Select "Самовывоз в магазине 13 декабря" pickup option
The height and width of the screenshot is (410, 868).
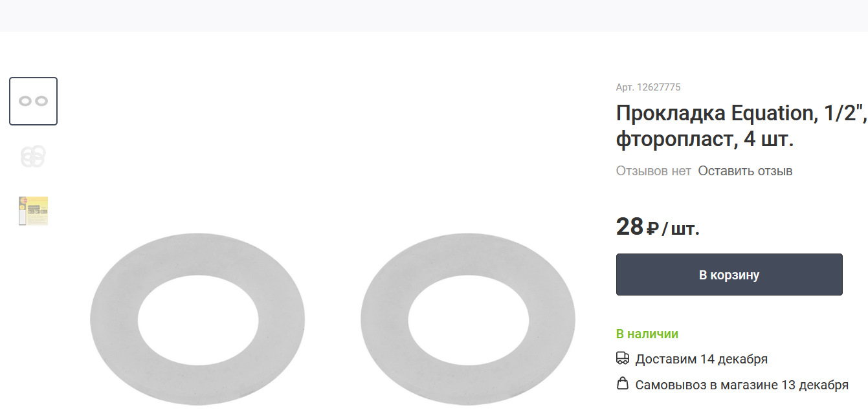[x=741, y=385]
